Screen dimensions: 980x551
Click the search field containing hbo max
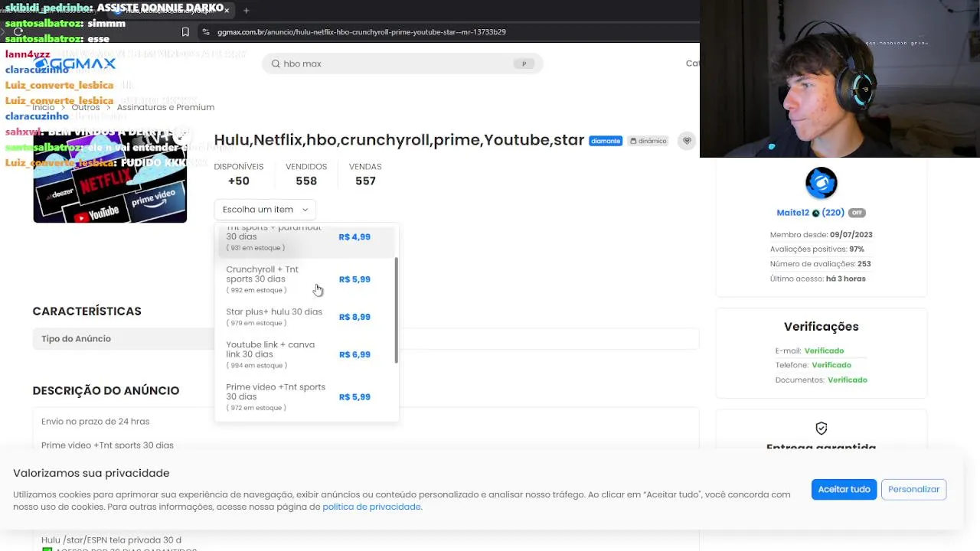pyautogui.click(x=403, y=64)
